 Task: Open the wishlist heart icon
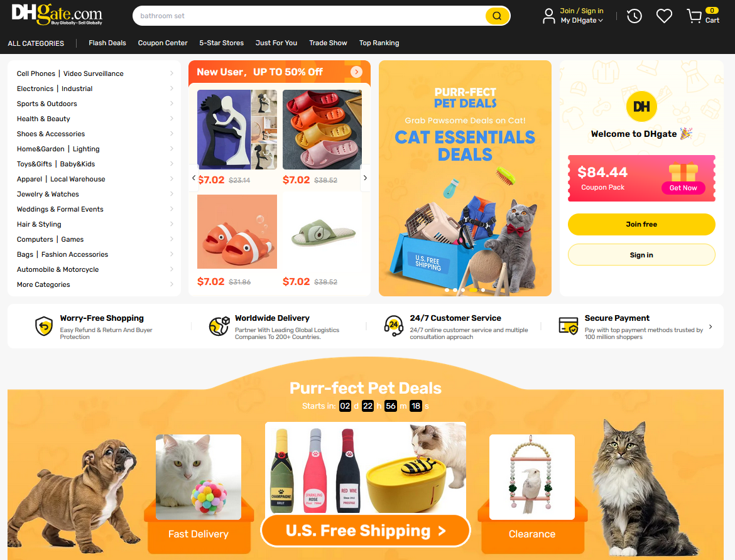point(664,16)
